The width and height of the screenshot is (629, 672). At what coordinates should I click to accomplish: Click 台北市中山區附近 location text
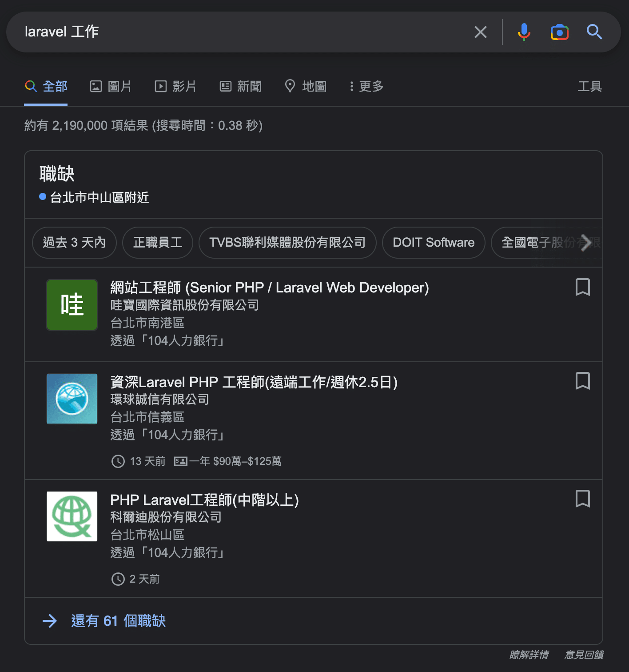[99, 197]
